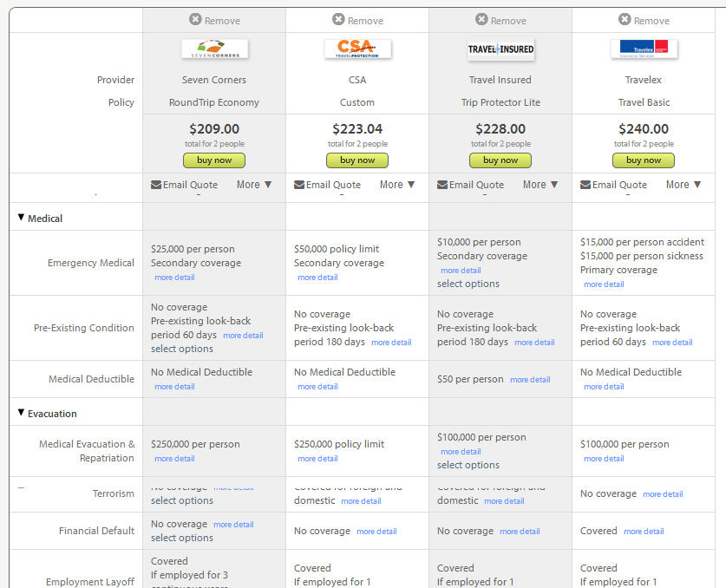This screenshot has width=726, height=588.
Task: Open the More dropdown for CSA
Action: [397, 185]
